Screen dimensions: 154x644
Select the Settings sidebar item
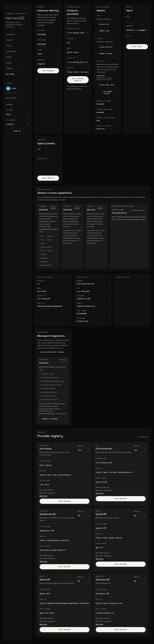tap(17, 74)
